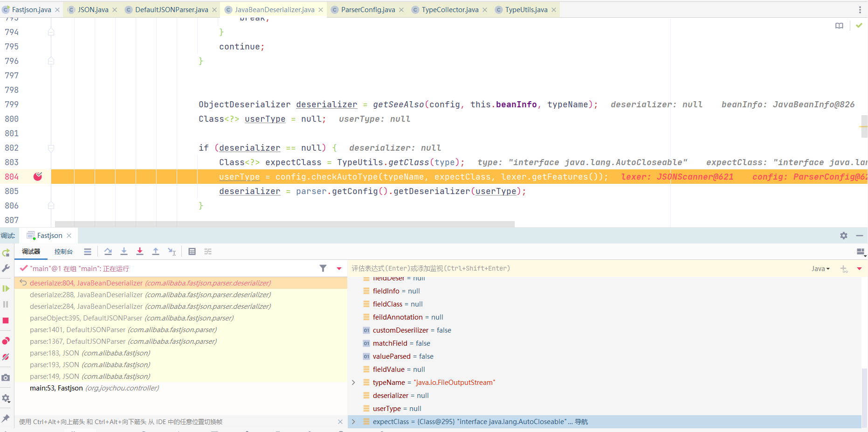Click checkAutoType method call on line 804
Image resolution: width=868 pixels, height=432 pixels.
345,177
